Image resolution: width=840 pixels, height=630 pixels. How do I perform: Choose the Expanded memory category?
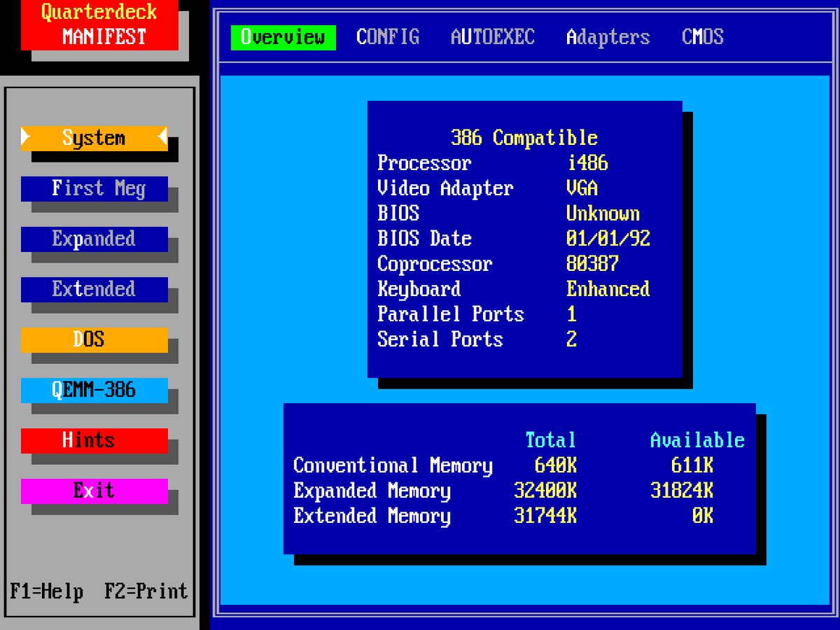click(x=94, y=239)
